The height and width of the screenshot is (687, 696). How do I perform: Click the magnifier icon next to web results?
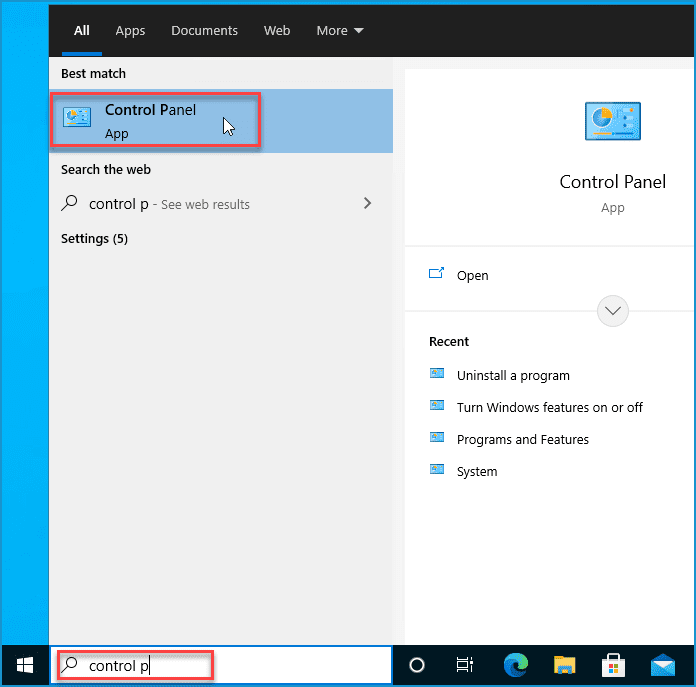click(x=69, y=203)
